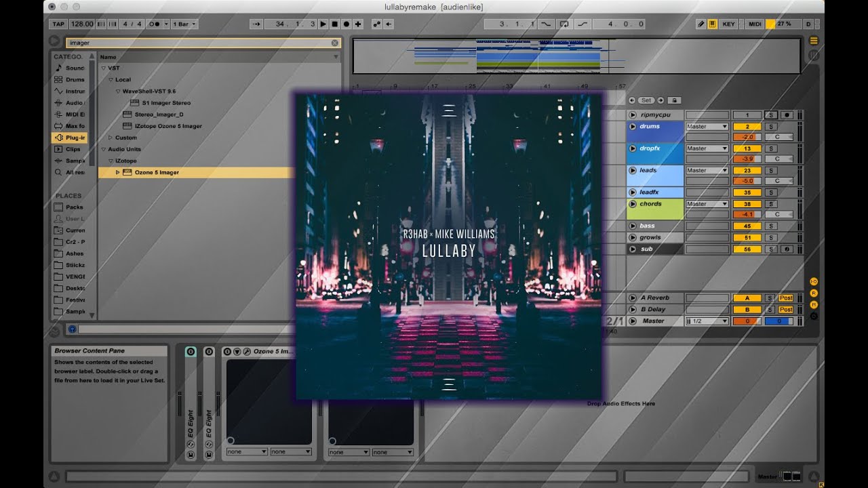Solo the growls track

pyautogui.click(x=770, y=238)
